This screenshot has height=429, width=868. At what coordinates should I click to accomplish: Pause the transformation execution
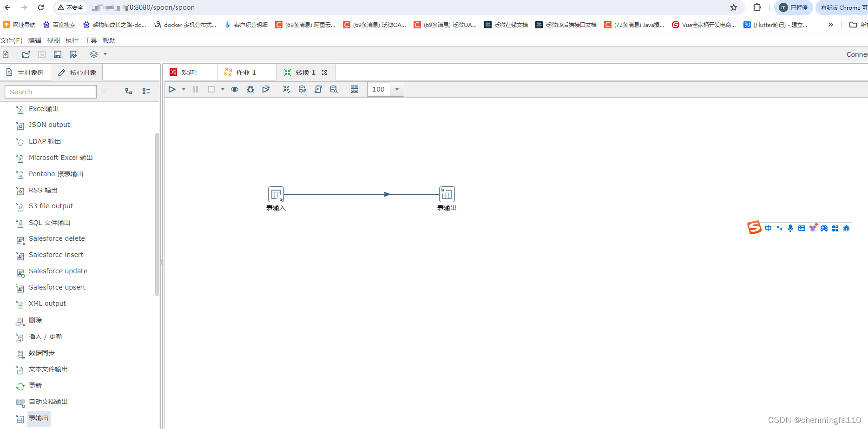tap(196, 89)
